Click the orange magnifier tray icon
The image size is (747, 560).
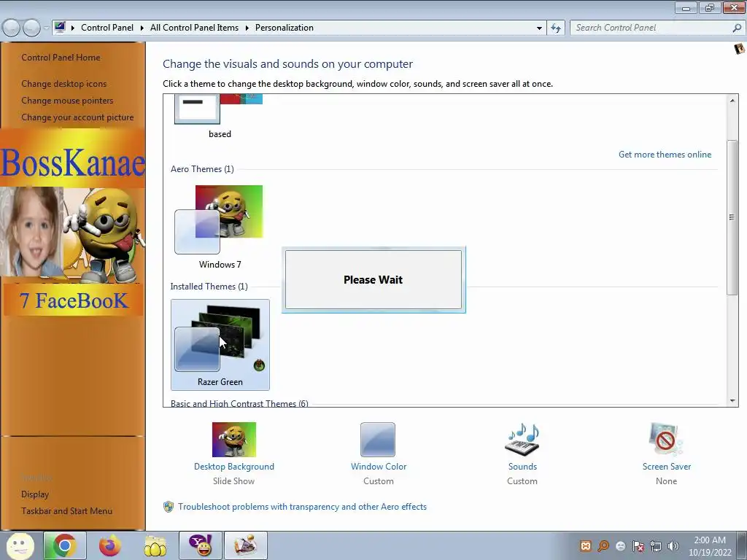click(x=603, y=546)
